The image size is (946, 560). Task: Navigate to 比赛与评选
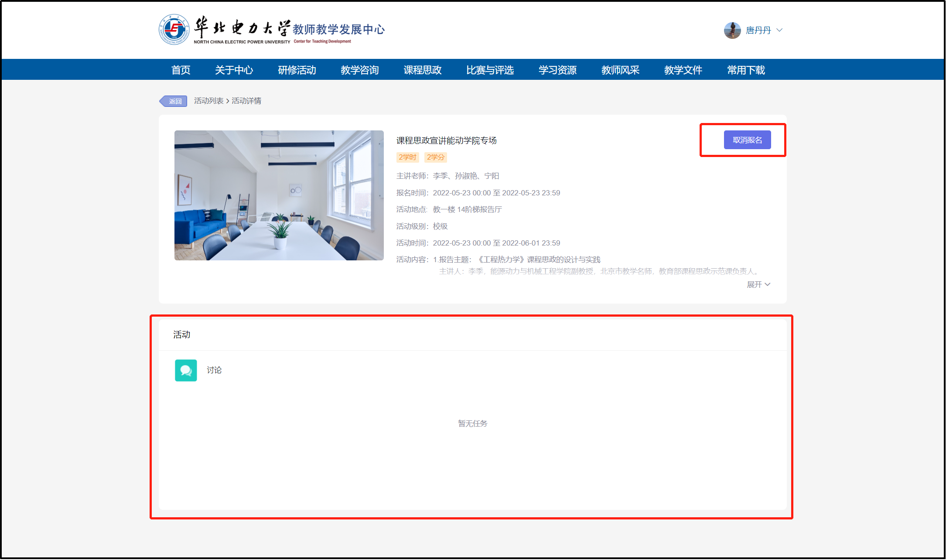(x=490, y=70)
